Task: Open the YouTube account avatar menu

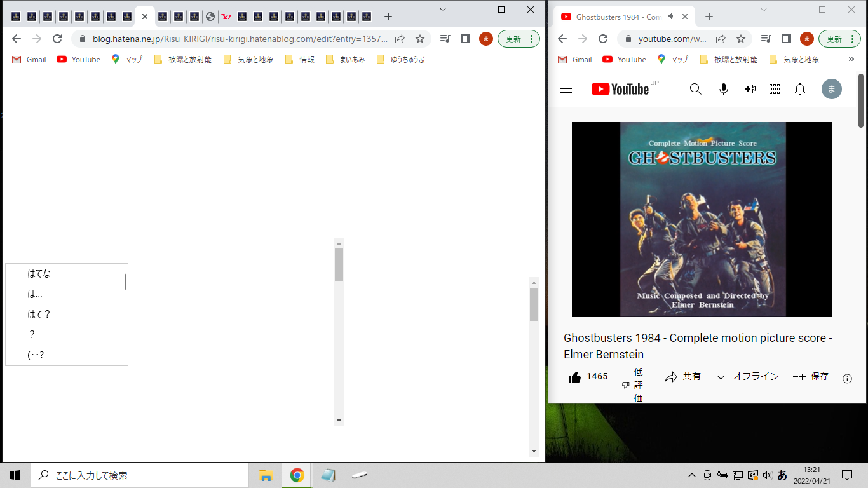Action: tap(832, 89)
